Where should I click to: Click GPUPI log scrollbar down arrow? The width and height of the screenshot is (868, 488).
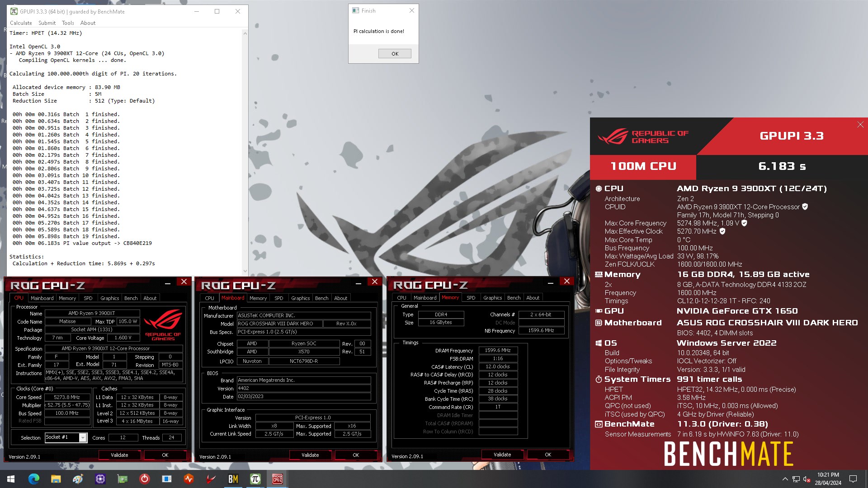click(x=245, y=271)
